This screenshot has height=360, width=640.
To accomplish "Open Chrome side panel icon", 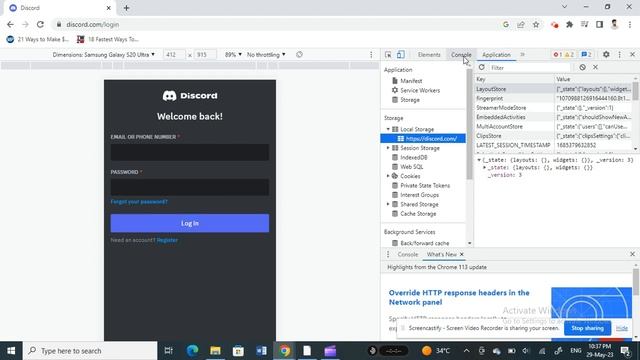I will (599, 24).
